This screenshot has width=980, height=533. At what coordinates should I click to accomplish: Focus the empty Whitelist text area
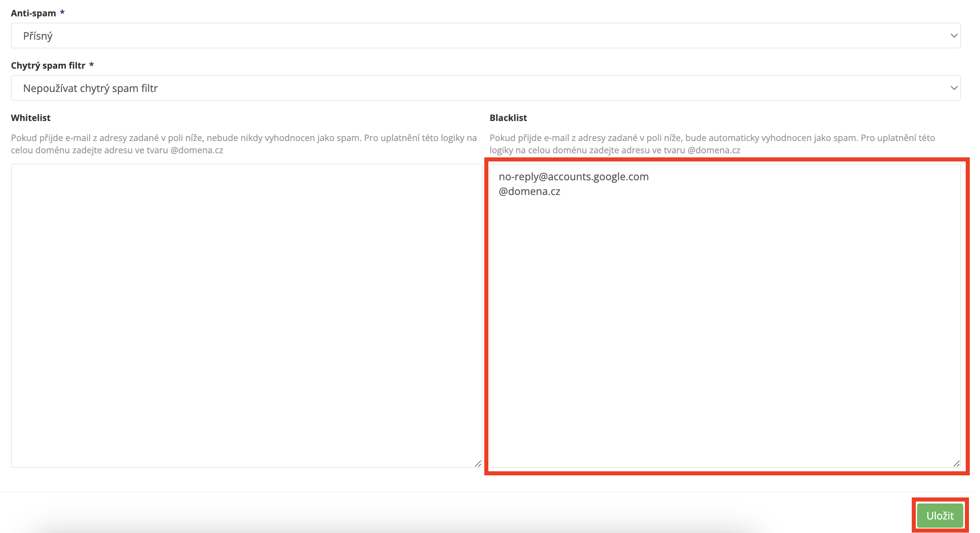[246, 315]
